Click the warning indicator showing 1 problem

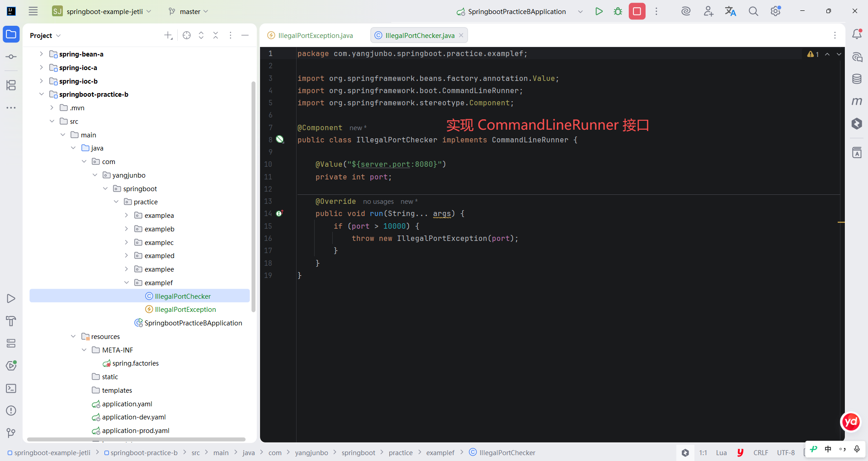[x=813, y=54]
